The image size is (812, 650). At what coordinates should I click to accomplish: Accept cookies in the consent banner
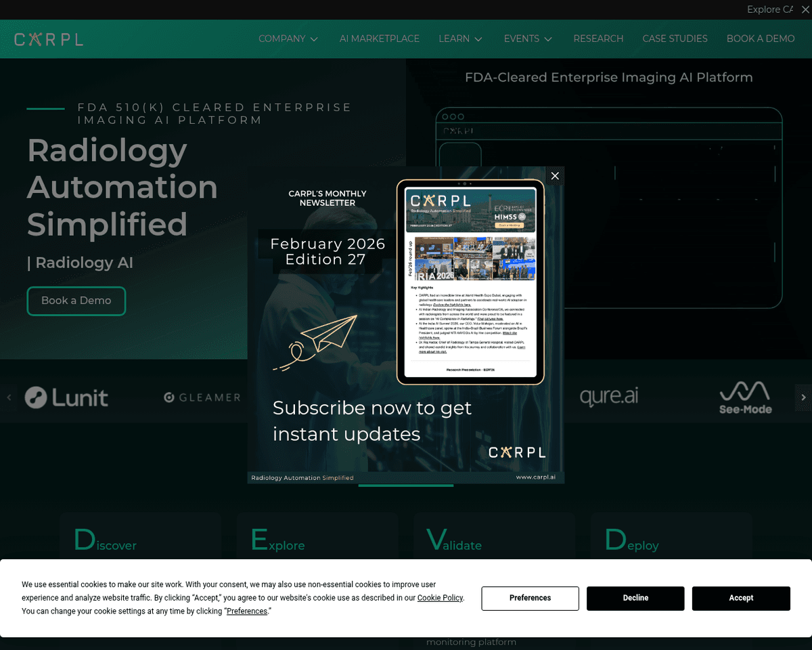pos(741,598)
